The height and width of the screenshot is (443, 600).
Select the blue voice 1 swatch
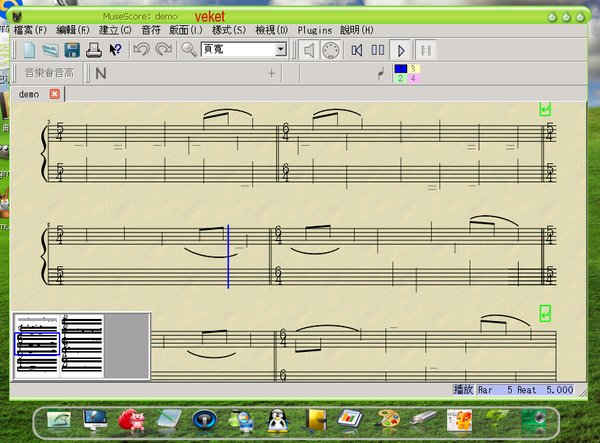tap(401, 68)
